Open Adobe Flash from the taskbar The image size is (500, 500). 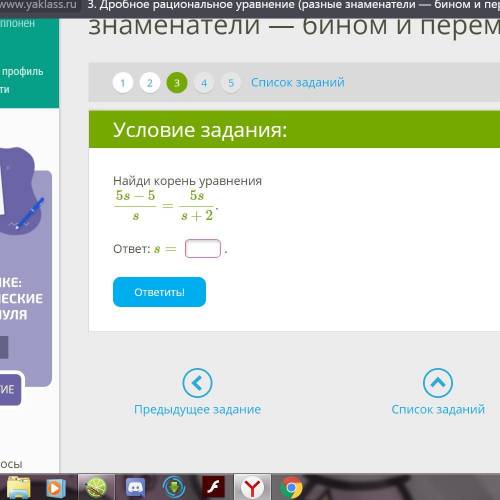(214, 487)
